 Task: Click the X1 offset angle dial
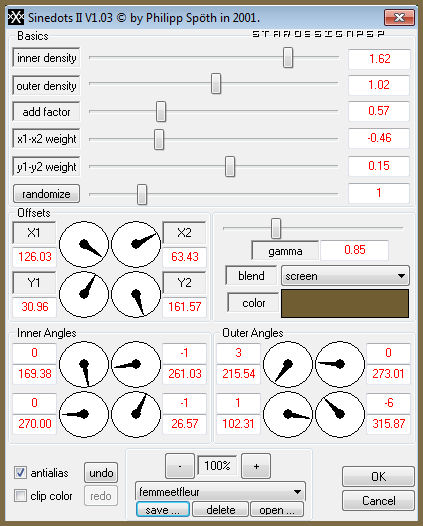pos(84,244)
